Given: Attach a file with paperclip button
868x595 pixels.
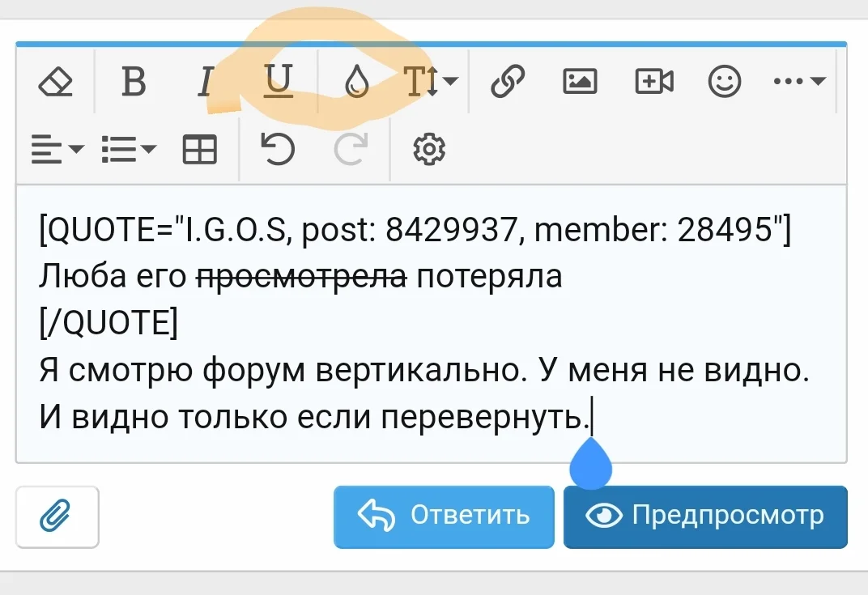Looking at the screenshot, I should point(57,517).
